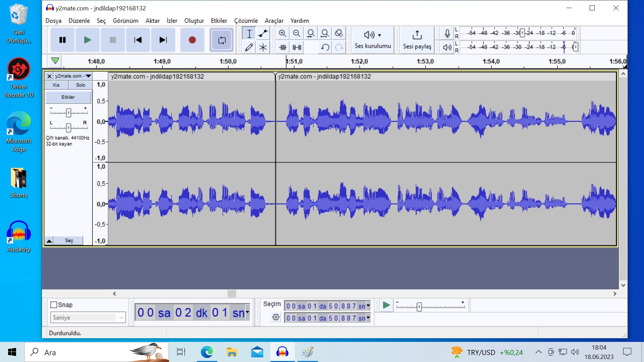Click Fit Project to Width zoom icon
The width and height of the screenshot is (644, 362).
(325, 33)
